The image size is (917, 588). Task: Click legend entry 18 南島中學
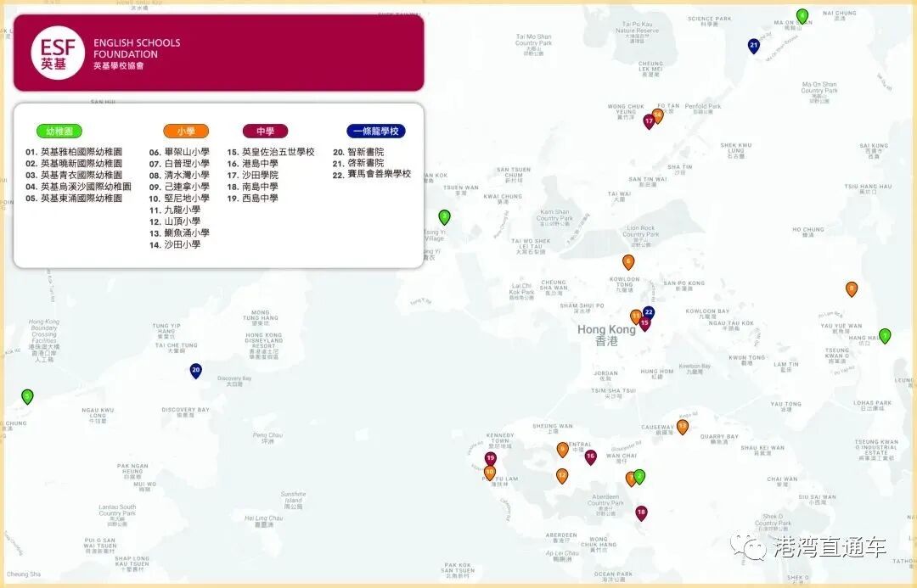253,187
